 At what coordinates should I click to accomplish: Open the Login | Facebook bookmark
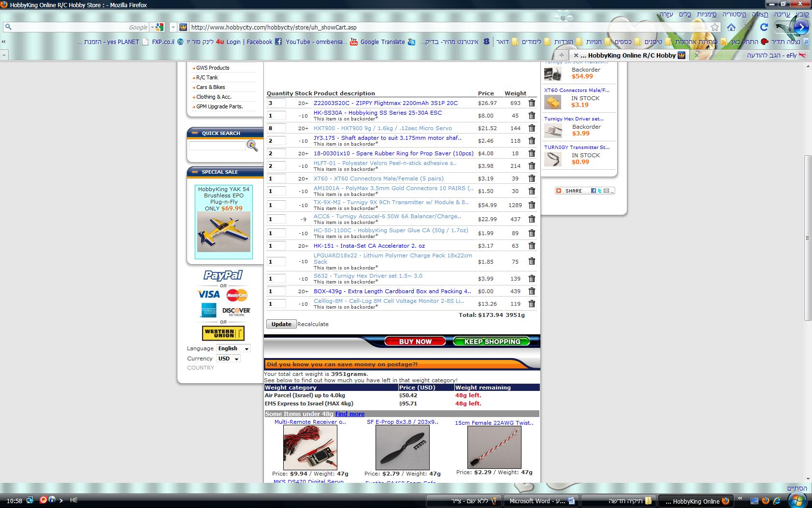[254, 42]
